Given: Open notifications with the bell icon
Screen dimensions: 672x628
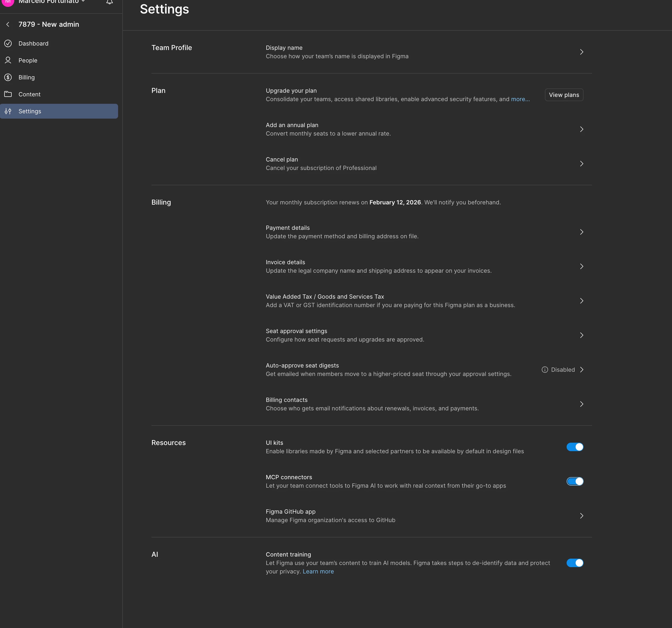Looking at the screenshot, I should 109,2.
